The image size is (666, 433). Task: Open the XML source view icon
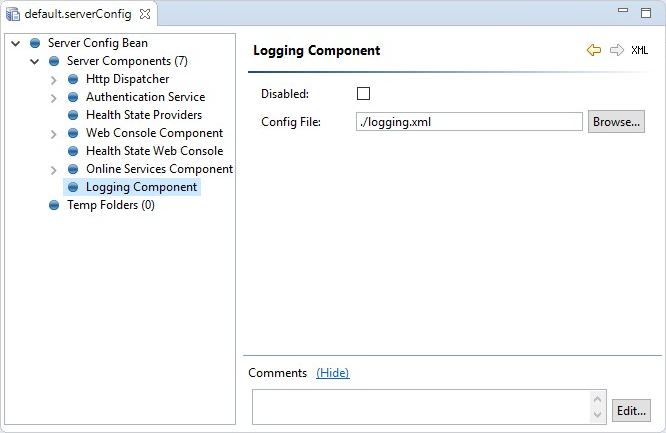(640, 50)
